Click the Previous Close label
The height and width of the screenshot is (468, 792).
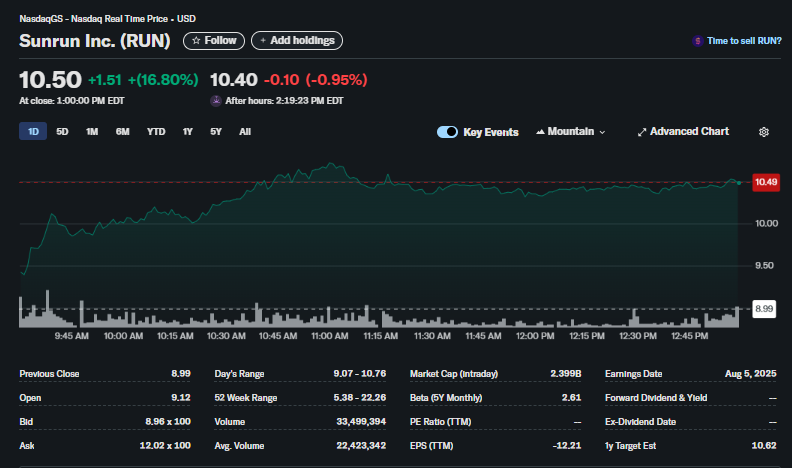(x=49, y=374)
